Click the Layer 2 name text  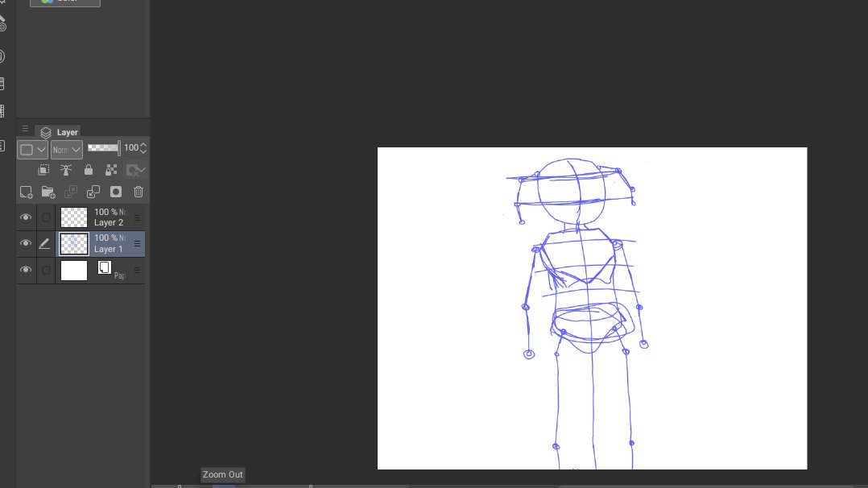109,223
